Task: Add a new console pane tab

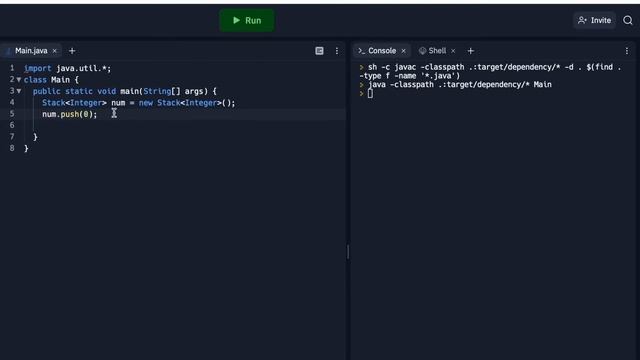Action: point(471,51)
